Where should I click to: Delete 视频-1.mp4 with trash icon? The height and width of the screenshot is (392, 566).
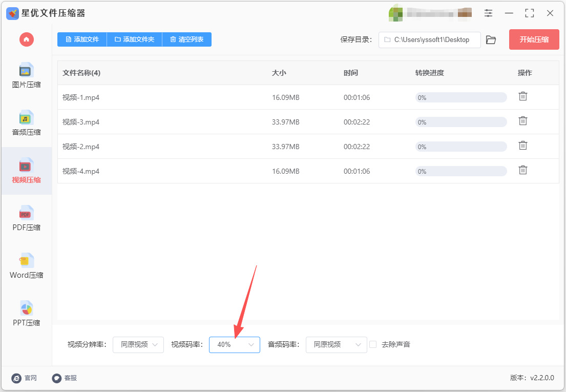coord(522,96)
